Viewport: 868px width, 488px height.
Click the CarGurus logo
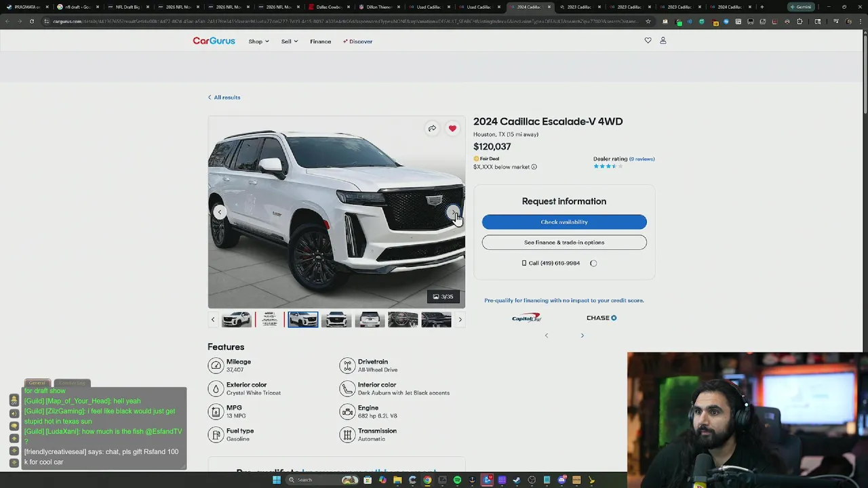click(x=214, y=41)
